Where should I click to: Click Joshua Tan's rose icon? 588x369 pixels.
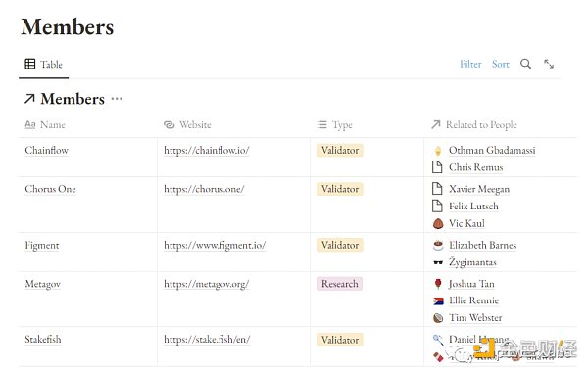[438, 284]
